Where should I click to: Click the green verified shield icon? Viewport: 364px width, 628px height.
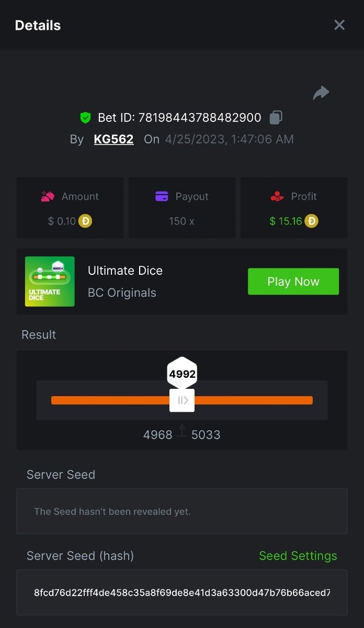[x=85, y=118]
